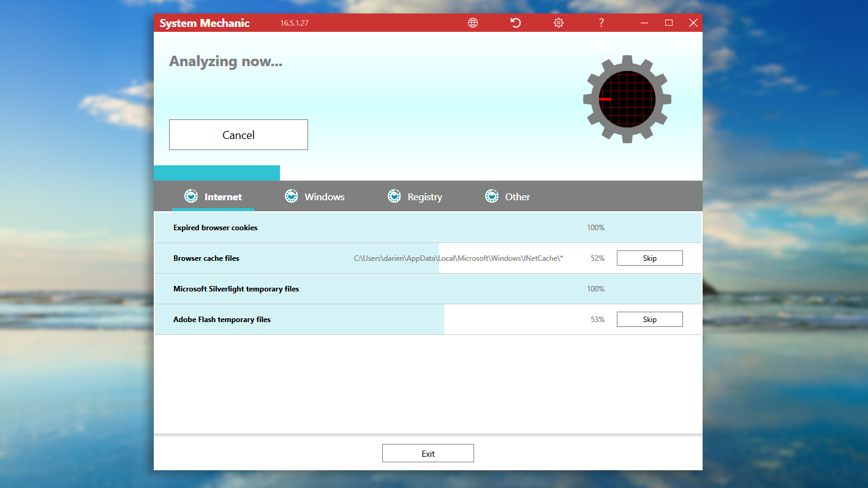The height and width of the screenshot is (488, 868).
Task: Skip the Browser cache files scan
Action: [649, 258]
